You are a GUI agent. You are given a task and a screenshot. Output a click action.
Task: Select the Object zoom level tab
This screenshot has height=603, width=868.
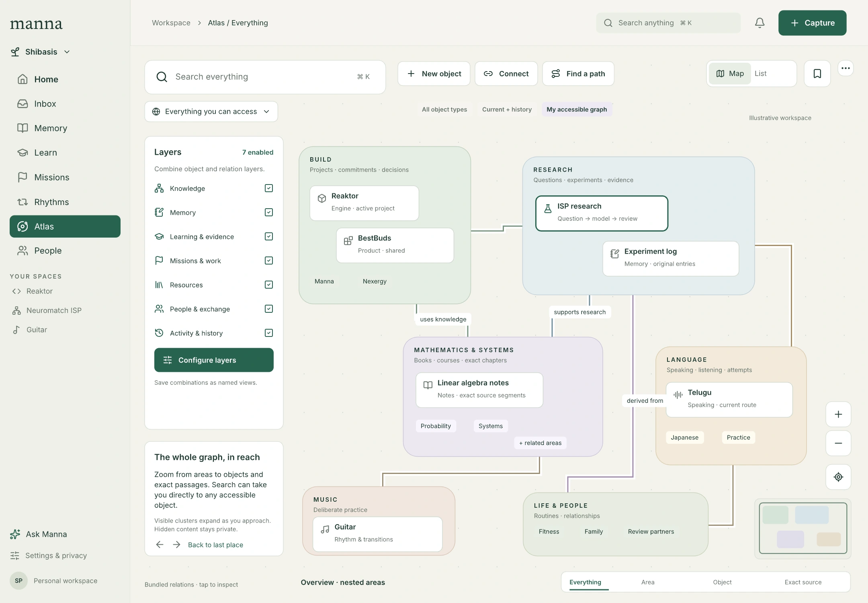pos(722,582)
